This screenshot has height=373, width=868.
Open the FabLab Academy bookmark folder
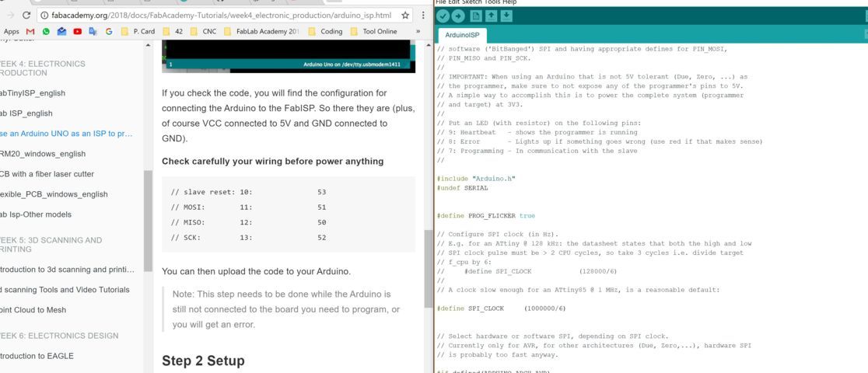tap(262, 32)
